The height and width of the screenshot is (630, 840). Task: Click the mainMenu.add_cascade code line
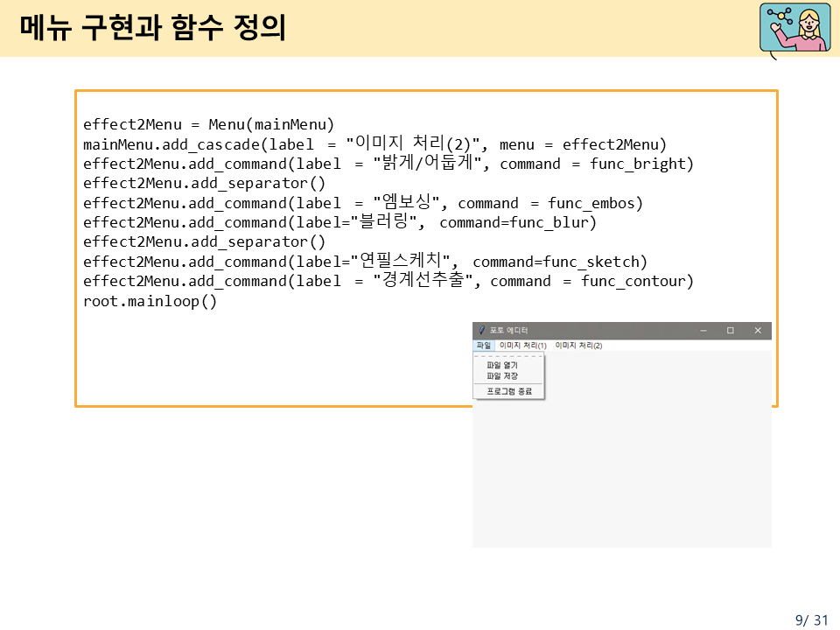(374, 143)
